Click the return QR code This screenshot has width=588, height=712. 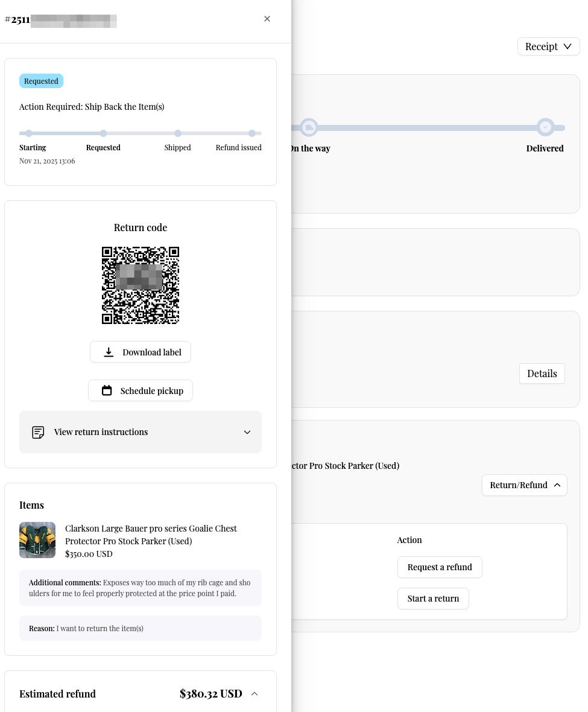tap(141, 285)
